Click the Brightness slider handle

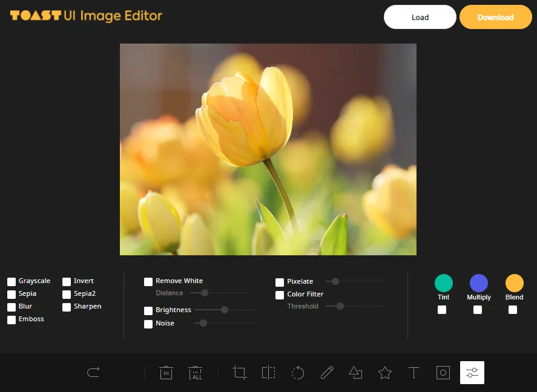225,310
